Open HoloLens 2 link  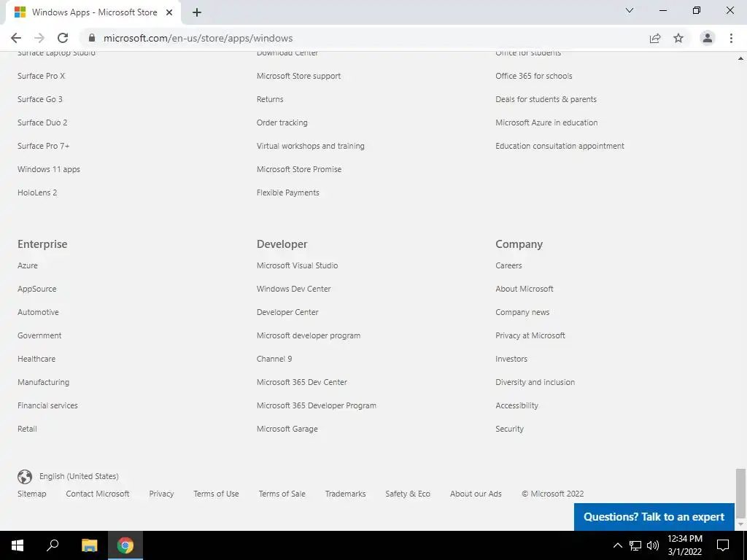click(37, 192)
